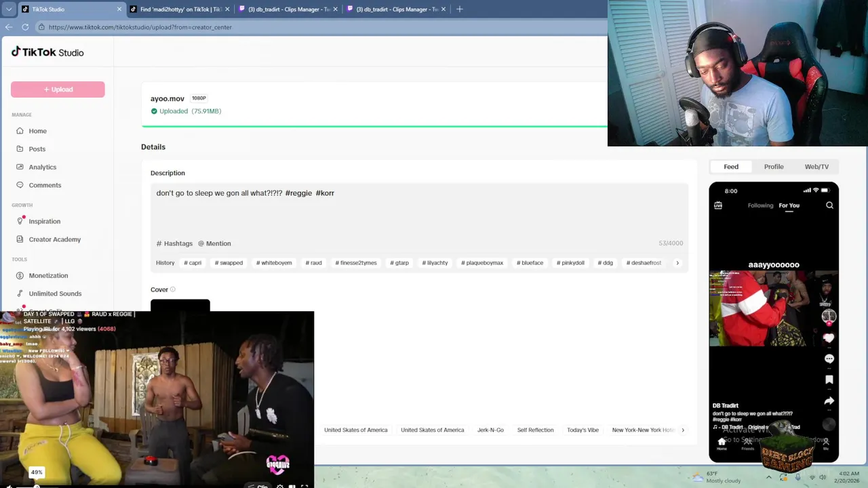Image resolution: width=868 pixels, height=488 pixels.
Task: Click the Today's Vibe location chip
Action: tap(583, 430)
